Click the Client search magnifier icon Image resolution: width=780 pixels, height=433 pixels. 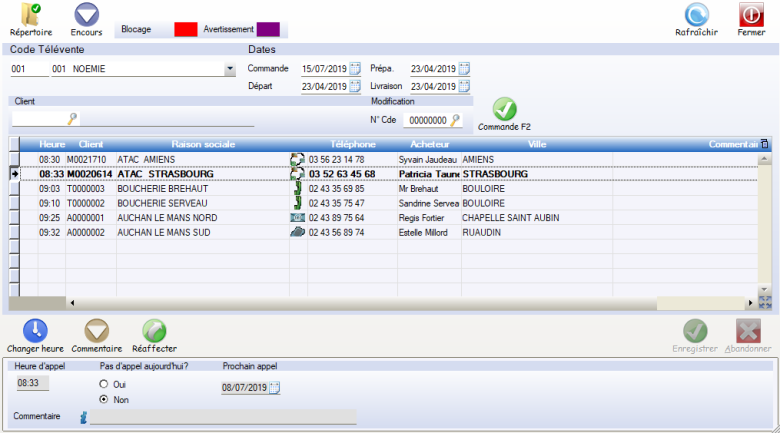point(72,119)
